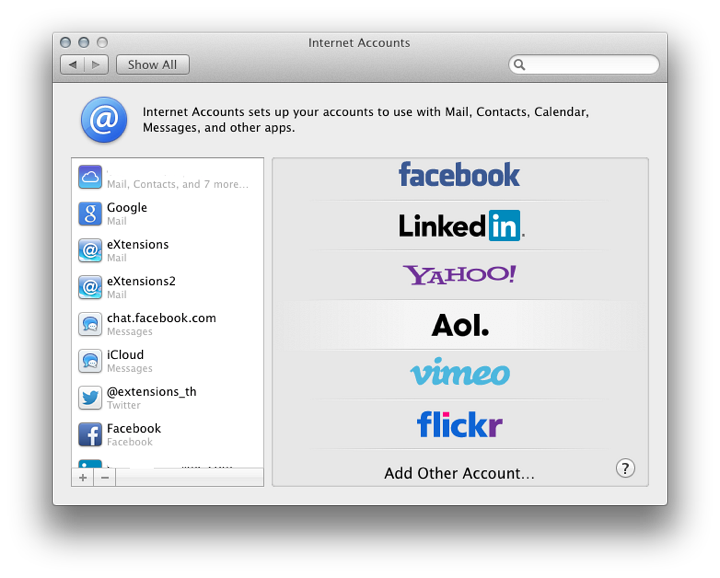
Task: Select the iCloud Messages account name
Action: (x=125, y=354)
